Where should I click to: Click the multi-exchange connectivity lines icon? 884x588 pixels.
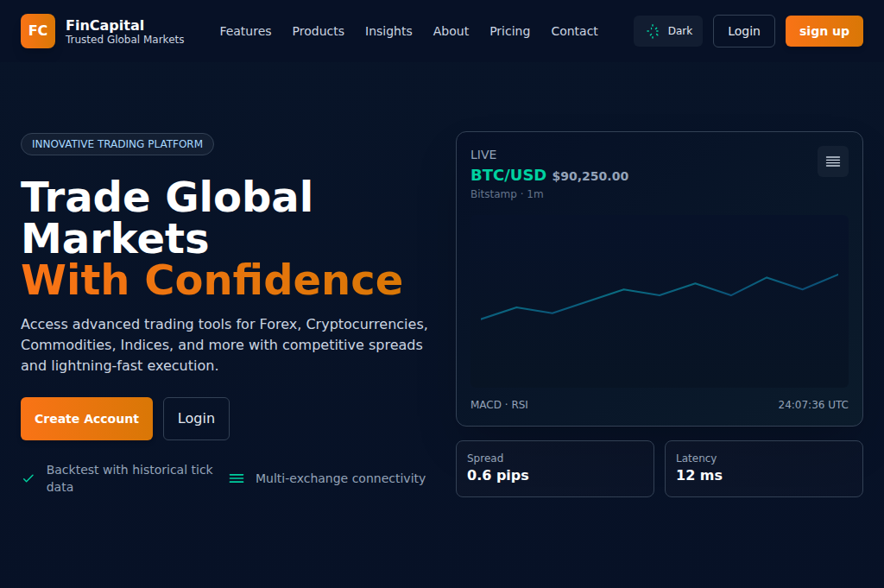(237, 477)
